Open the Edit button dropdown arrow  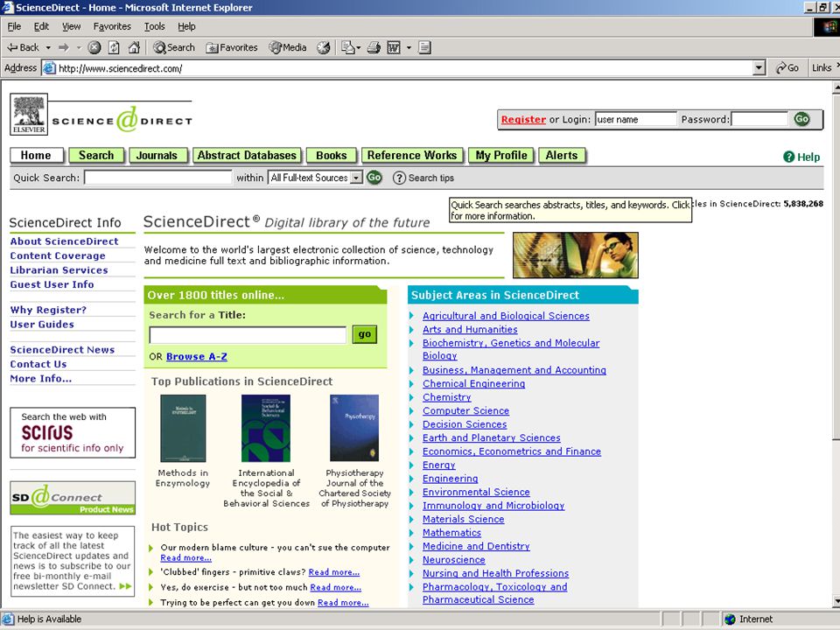(x=409, y=47)
